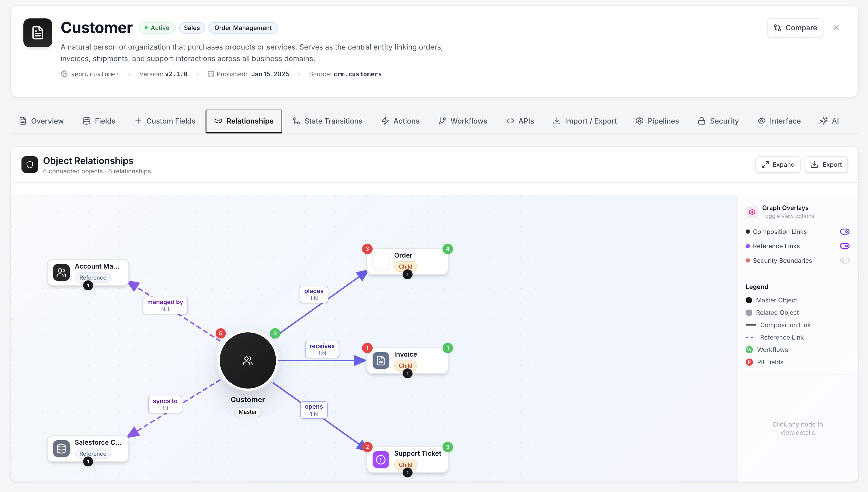Viewport: 868px width, 492px height.
Task: Click red PII badge 3 on Order
Action: point(367,249)
